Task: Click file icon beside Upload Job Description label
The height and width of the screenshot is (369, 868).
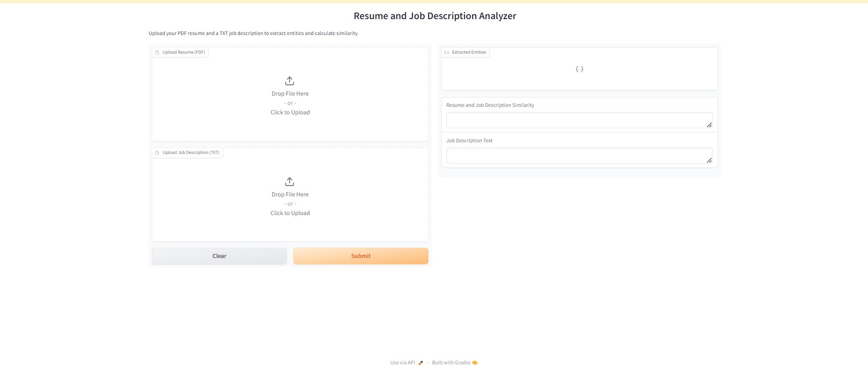Action: click(x=157, y=153)
